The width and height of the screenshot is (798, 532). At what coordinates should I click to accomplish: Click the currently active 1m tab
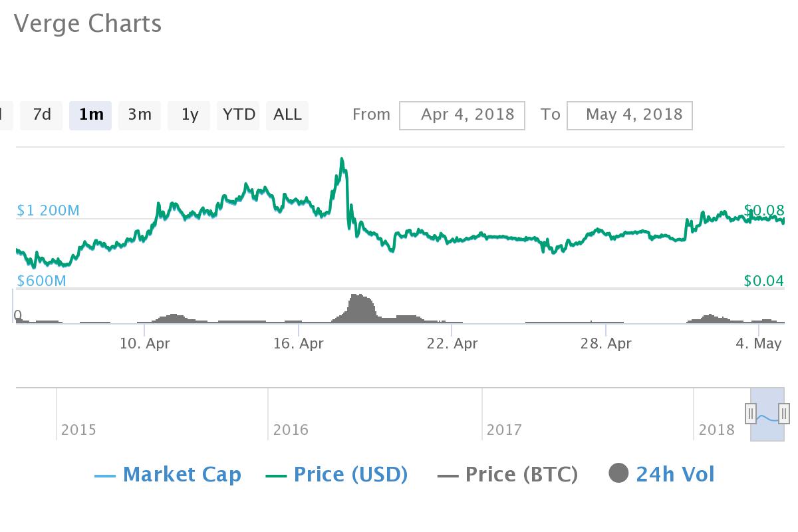point(90,114)
